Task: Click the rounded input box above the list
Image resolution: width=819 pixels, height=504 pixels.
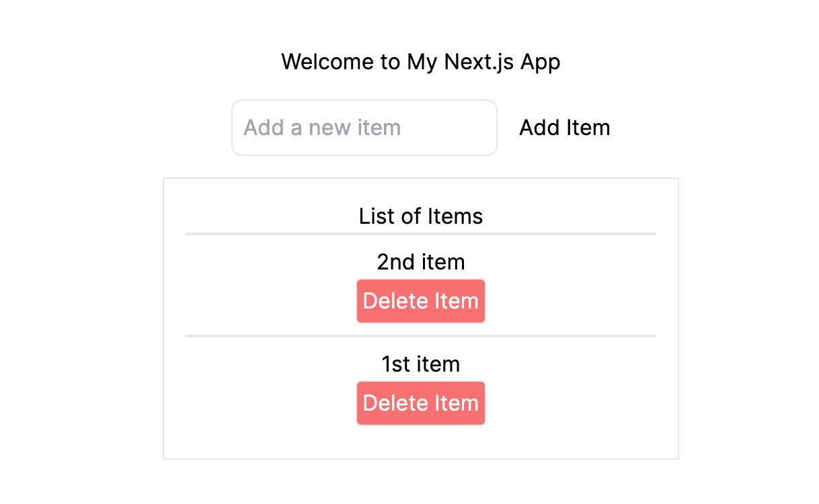Action: [x=364, y=128]
